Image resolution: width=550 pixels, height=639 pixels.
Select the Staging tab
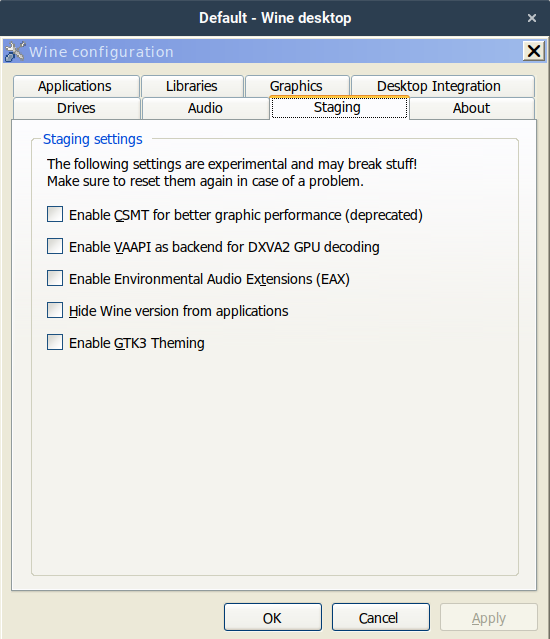[x=339, y=108]
